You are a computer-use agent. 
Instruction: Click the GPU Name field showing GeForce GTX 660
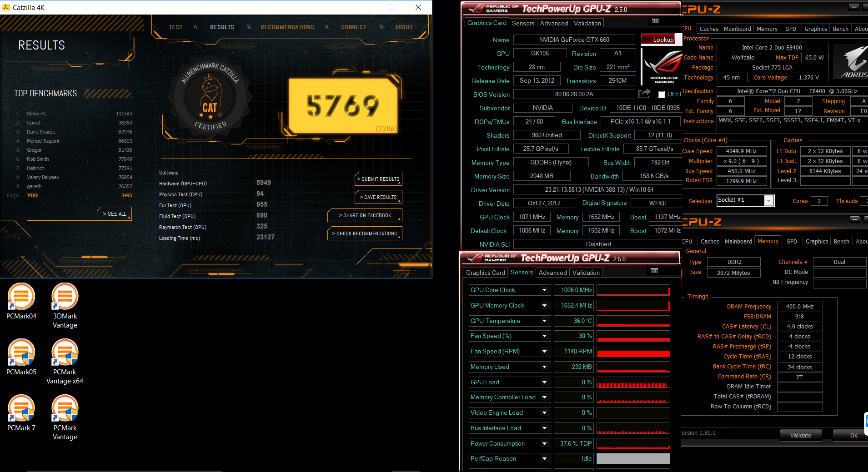(574, 40)
